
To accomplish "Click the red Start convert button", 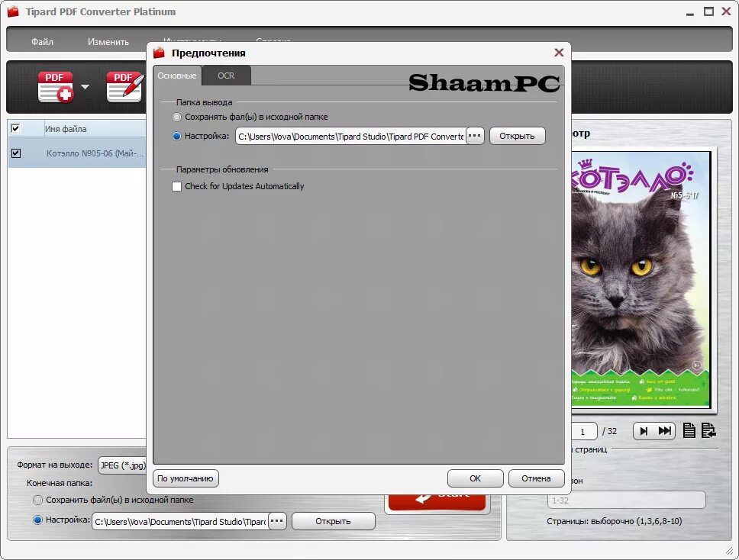I will [437, 502].
